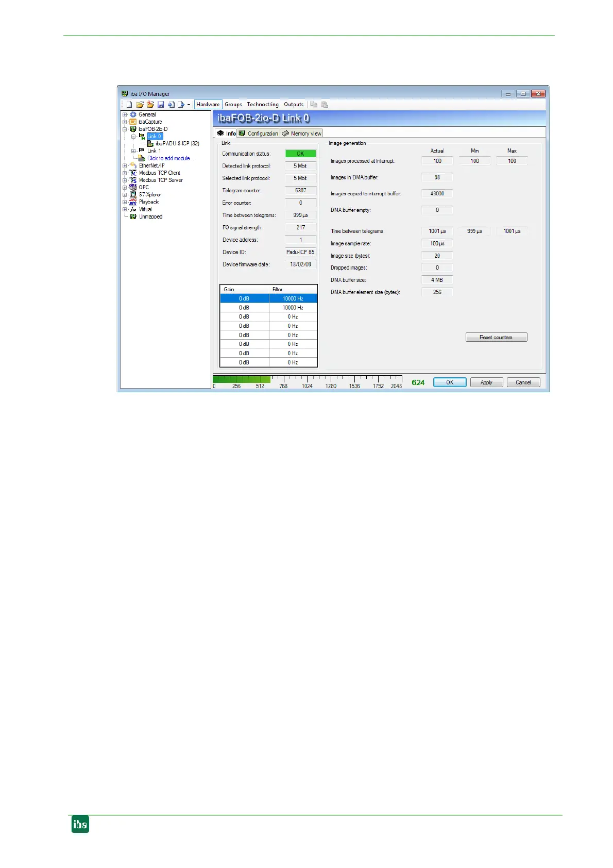This screenshot has width=613, height=868.
Task: Open the Outputs tab
Action: [x=294, y=104]
